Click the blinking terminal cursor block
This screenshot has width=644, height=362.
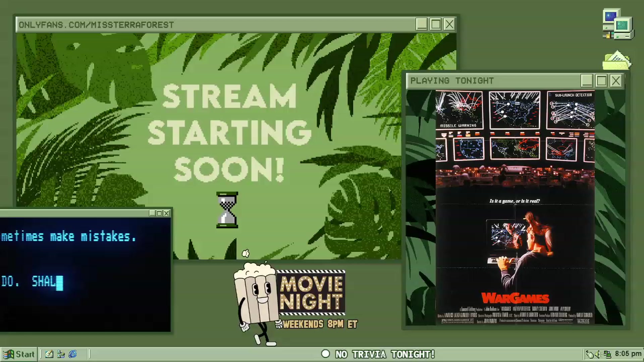[x=59, y=283]
